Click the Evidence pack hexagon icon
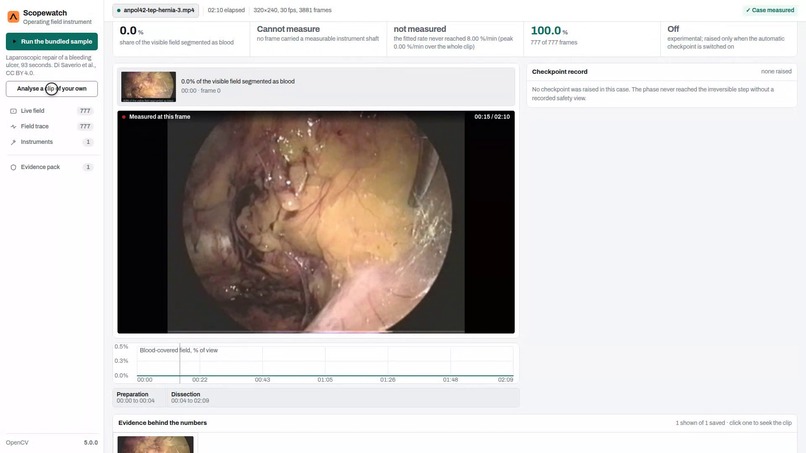The height and width of the screenshot is (453, 806). 13,167
